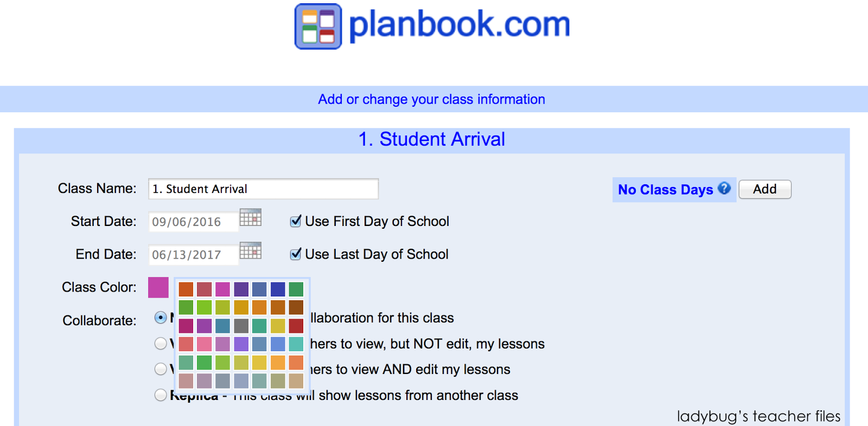Viewport: 868px width, 426px height.
Task: Click the Add or change your class information banner
Action: [x=431, y=99]
